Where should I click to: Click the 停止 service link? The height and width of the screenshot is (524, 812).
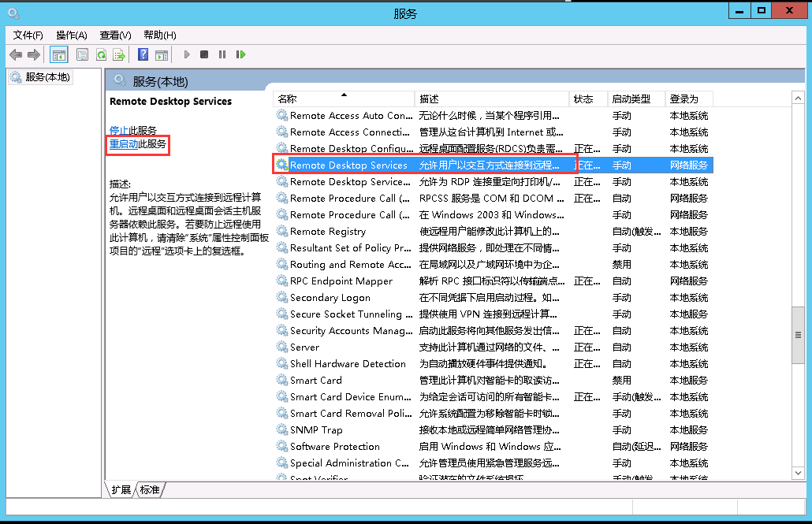pyautogui.click(x=118, y=130)
